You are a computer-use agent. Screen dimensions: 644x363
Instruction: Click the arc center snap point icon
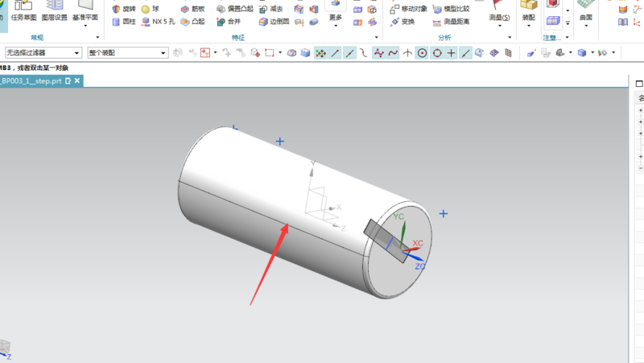coord(422,52)
